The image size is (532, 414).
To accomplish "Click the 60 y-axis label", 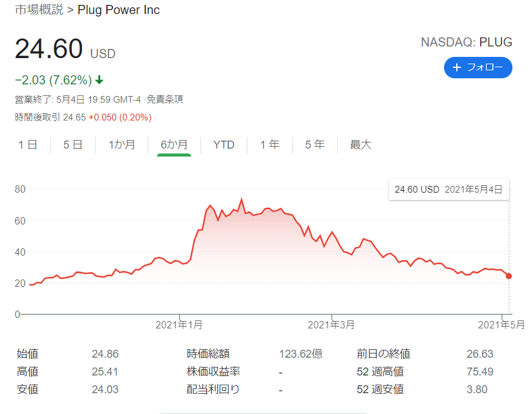I will (x=20, y=221).
